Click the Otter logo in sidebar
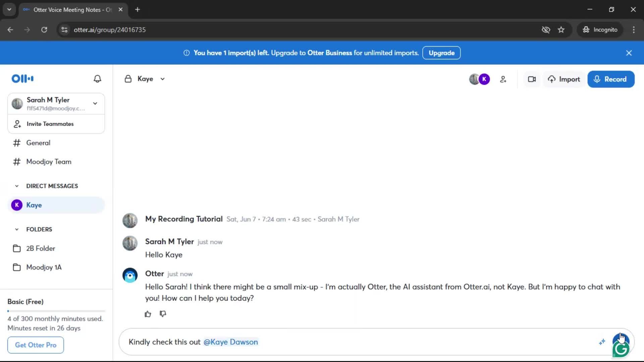Image resolution: width=644 pixels, height=362 pixels. 22,79
